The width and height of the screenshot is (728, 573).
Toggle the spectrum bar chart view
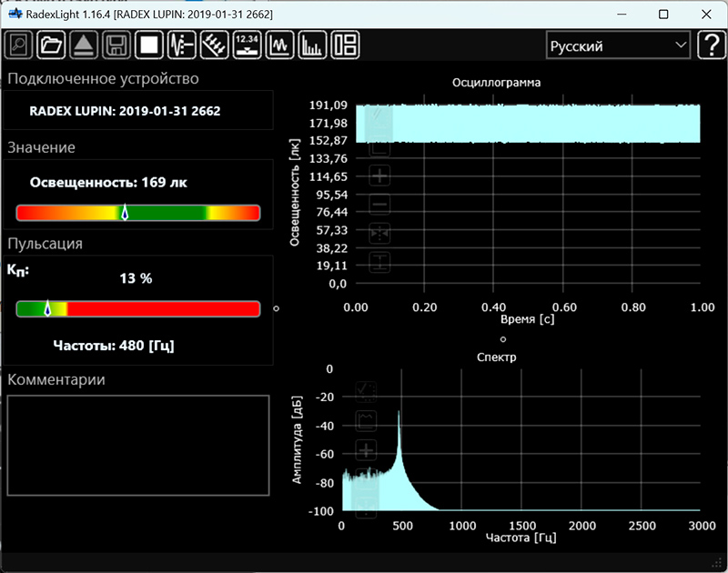(x=312, y=45)
